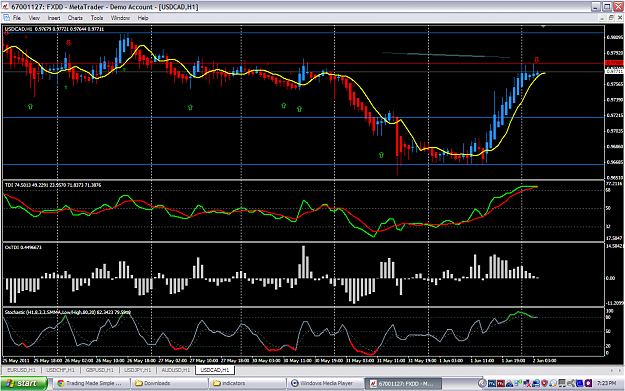
Task: Select the red sell arrow above the latest candles
Action: tap(537, 60)
